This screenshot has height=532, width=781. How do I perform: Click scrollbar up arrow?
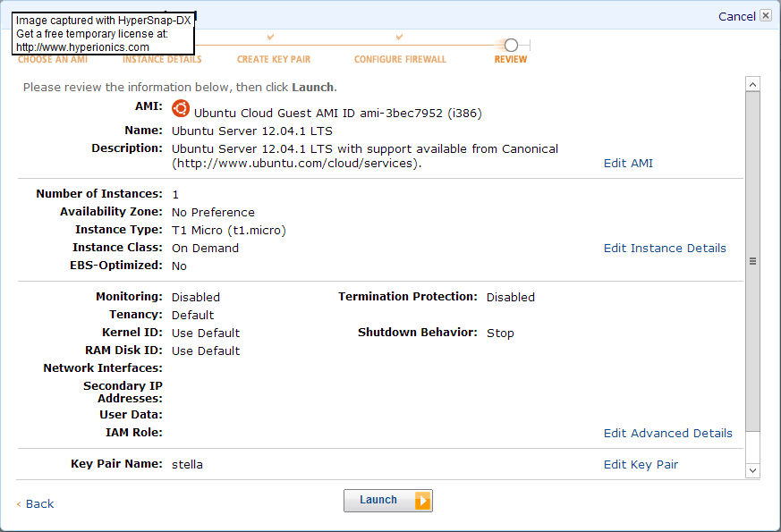tap(752, 84)
